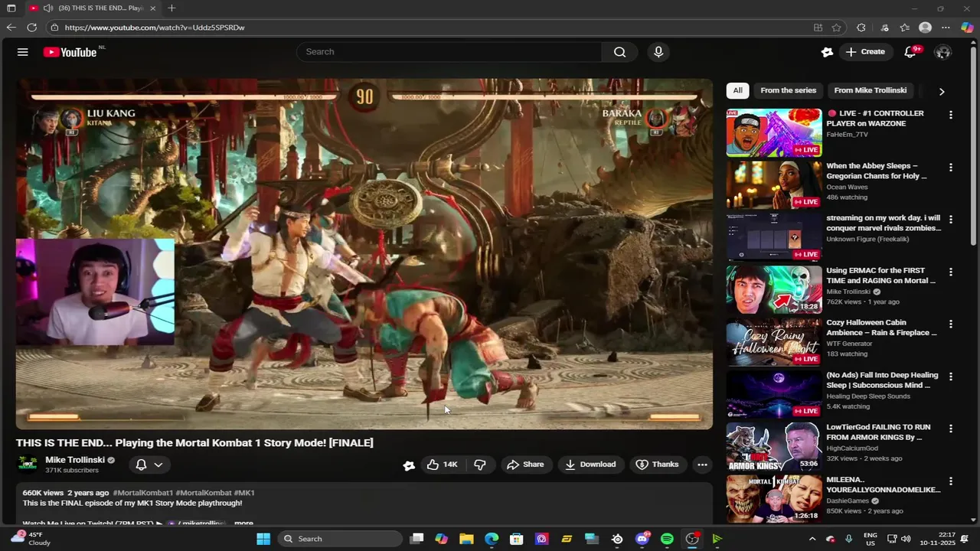The width and height of the screenshot is (980, 551).
Task: Open Microsoft Store from the taskbar
Action: coord(517,539)
